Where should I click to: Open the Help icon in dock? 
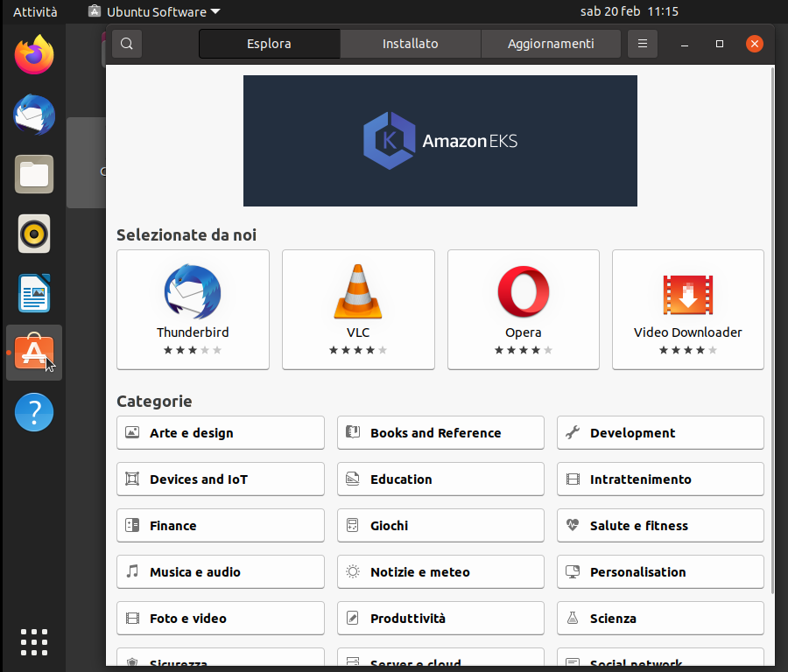[34, 412]
